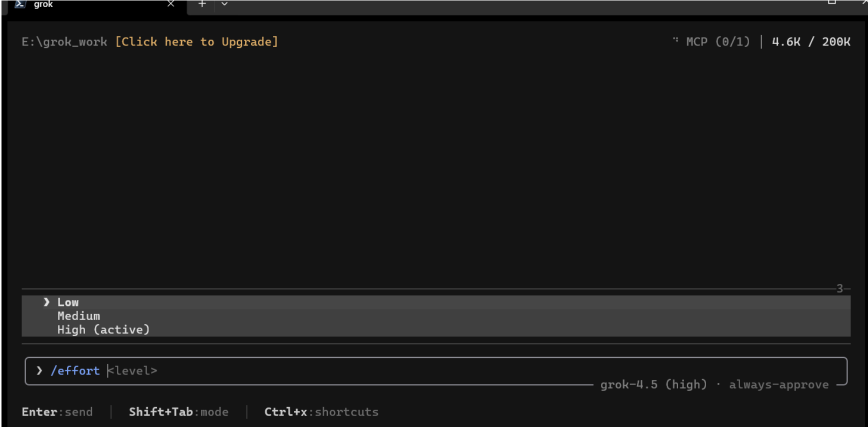868x427 pixels.
Task: Click the selection arrow beside Low
Action: [x=46, y=302]
